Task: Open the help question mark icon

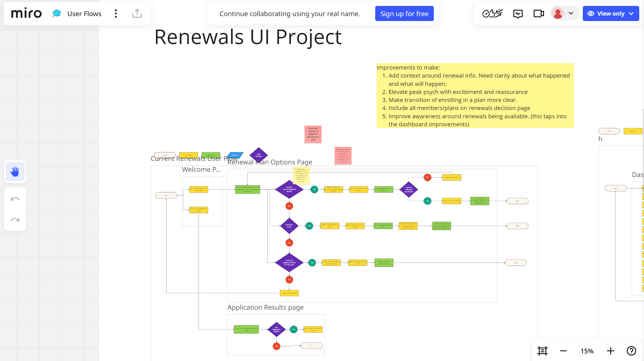Action: click(x=631, y=351)
